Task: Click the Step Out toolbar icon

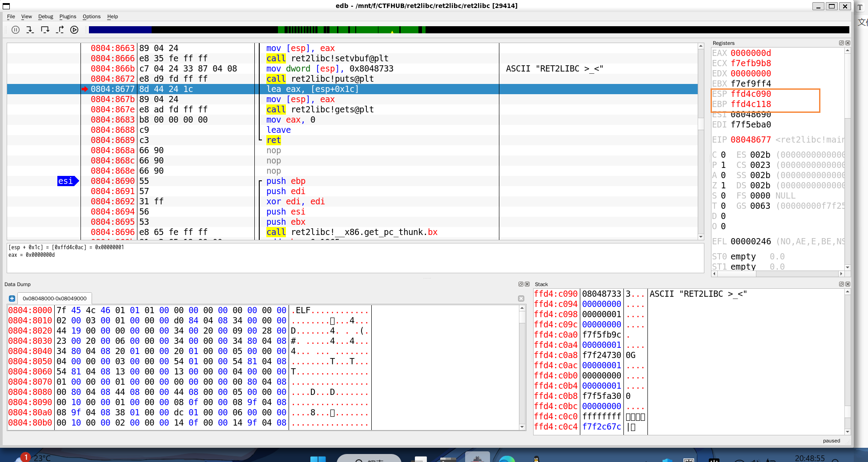Action: 60,30
